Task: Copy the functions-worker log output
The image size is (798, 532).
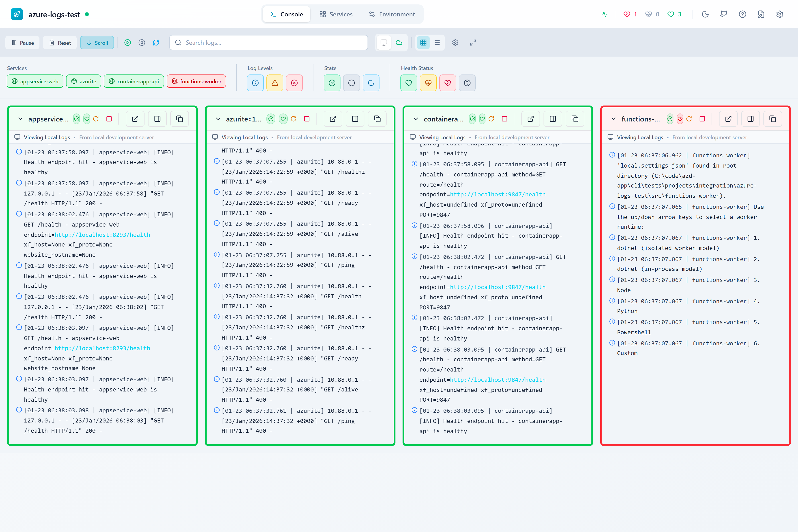Action: (x=773, y=119)
